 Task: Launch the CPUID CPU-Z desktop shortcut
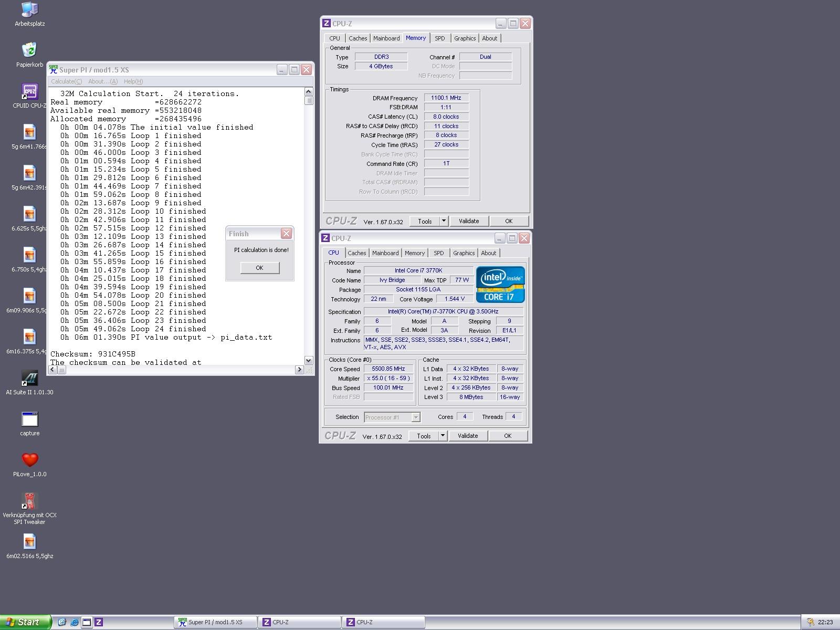point(29,91)
